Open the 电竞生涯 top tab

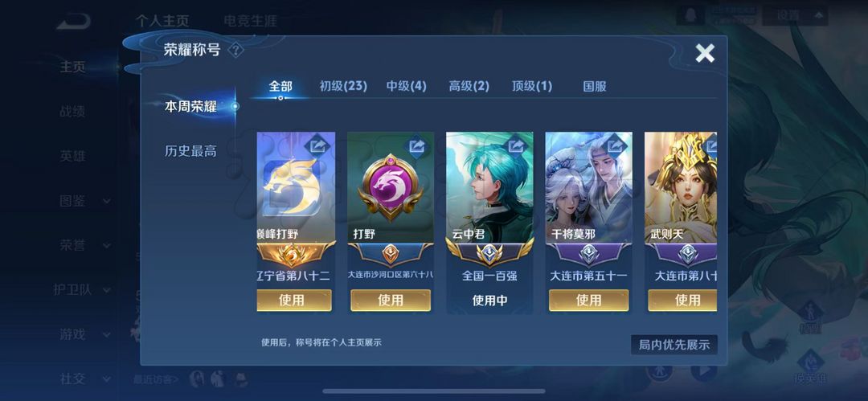250,21
